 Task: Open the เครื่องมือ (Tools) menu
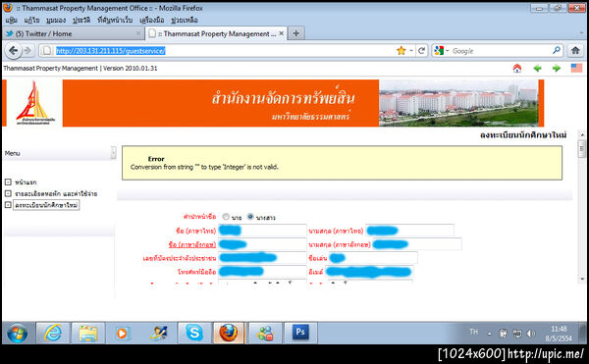pos(152,20)
